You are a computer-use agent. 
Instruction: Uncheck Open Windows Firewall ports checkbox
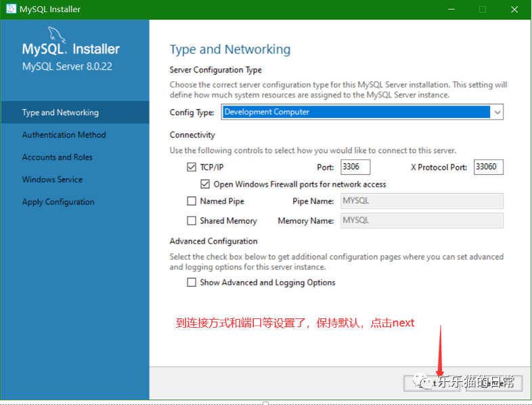point(205,184)
